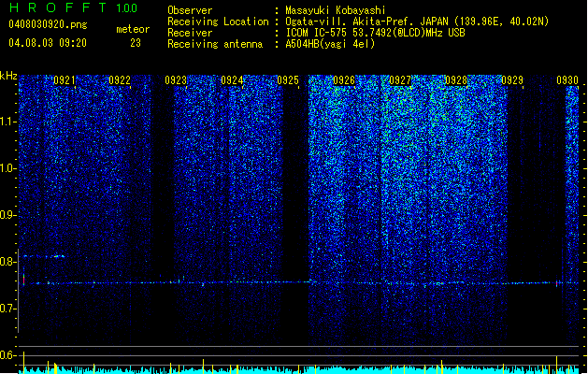Click the 0924 time marker

[x=232, y=79]
